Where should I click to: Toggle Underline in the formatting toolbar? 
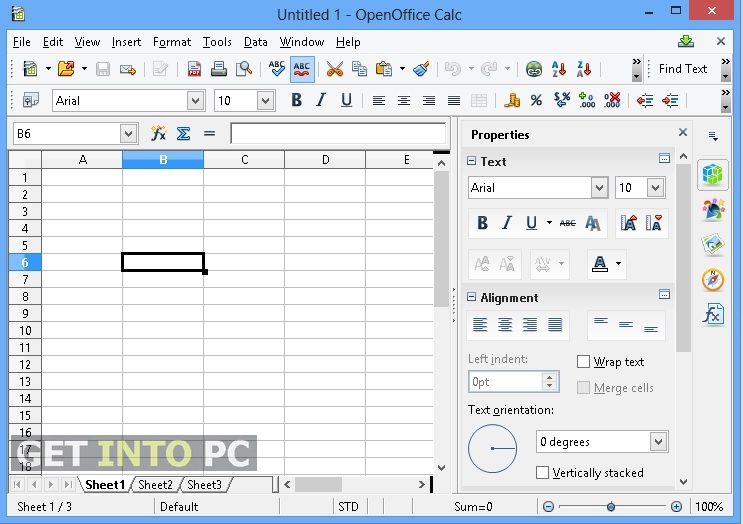(x=346, y=100)
